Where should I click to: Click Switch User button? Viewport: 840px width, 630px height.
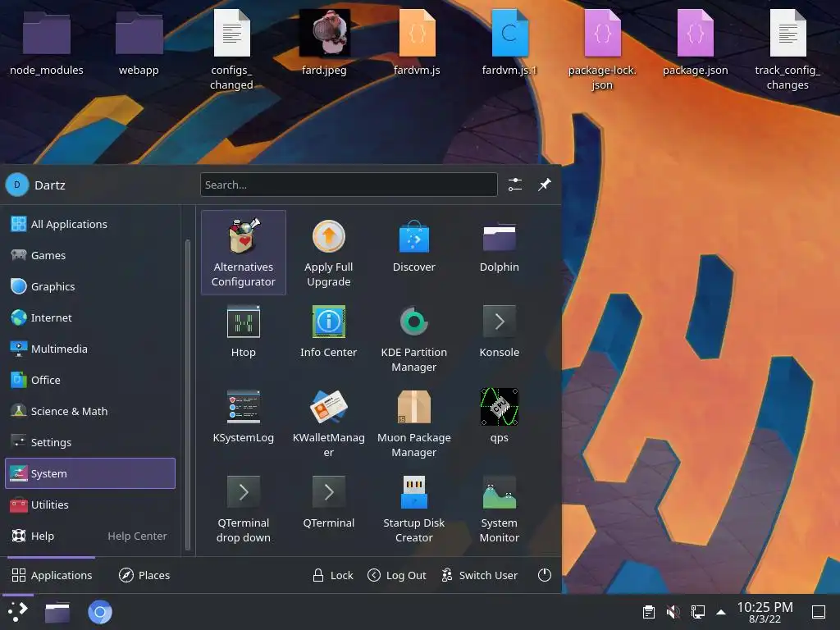pyautogui.click(x=479, y=575)
